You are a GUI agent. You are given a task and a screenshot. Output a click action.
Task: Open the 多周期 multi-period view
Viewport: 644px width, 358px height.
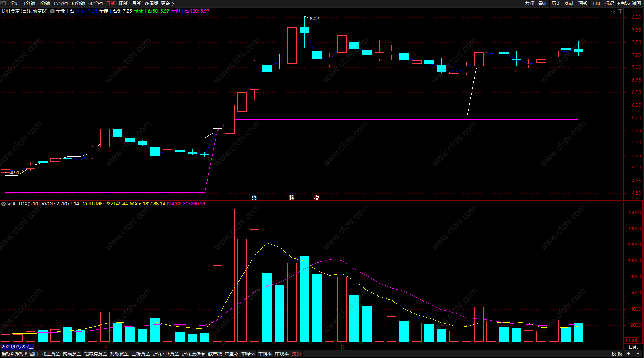(x=151, y=3)
